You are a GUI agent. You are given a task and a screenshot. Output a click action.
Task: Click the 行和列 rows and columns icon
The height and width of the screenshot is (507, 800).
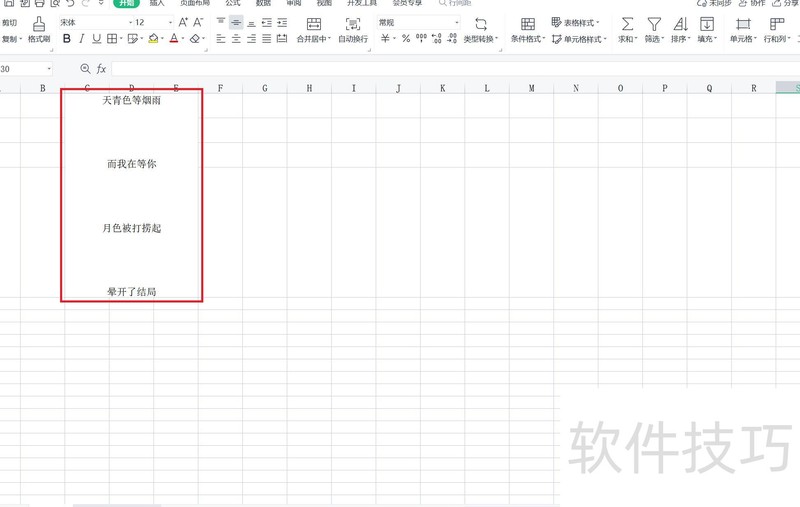777,24
